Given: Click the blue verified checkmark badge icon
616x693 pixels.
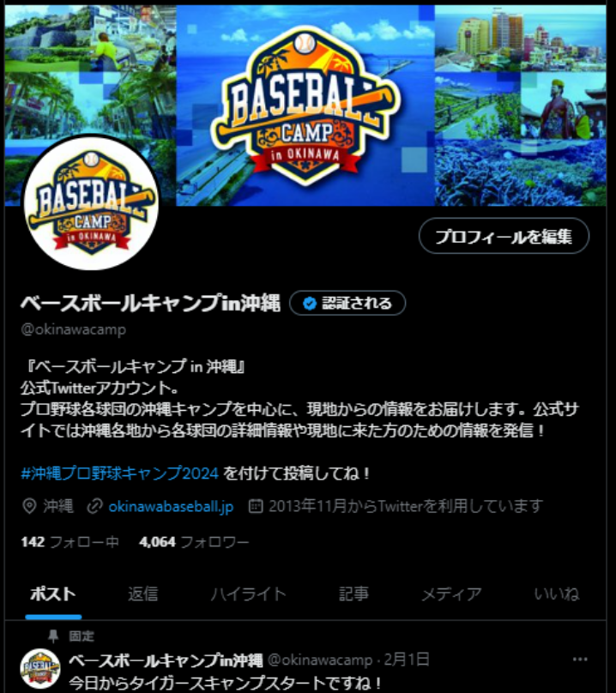Looking at the screenshot, I should coord(310,304).
